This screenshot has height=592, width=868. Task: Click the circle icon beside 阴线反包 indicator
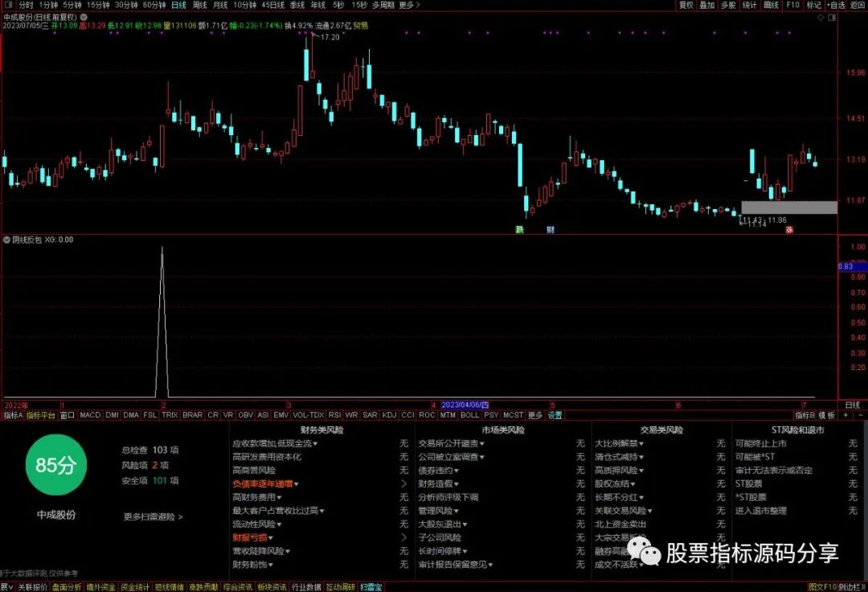(6, 240)
